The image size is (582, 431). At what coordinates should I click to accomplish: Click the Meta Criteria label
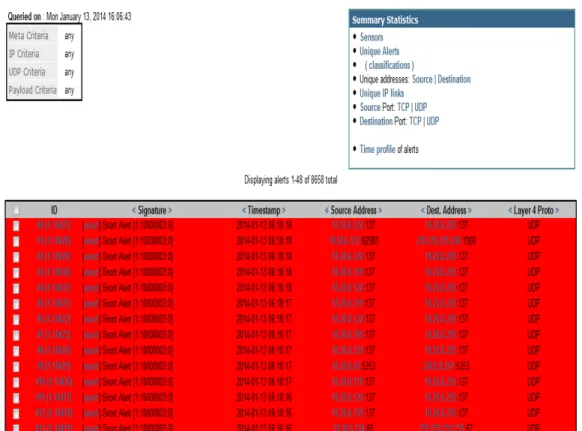pos(29,36)
